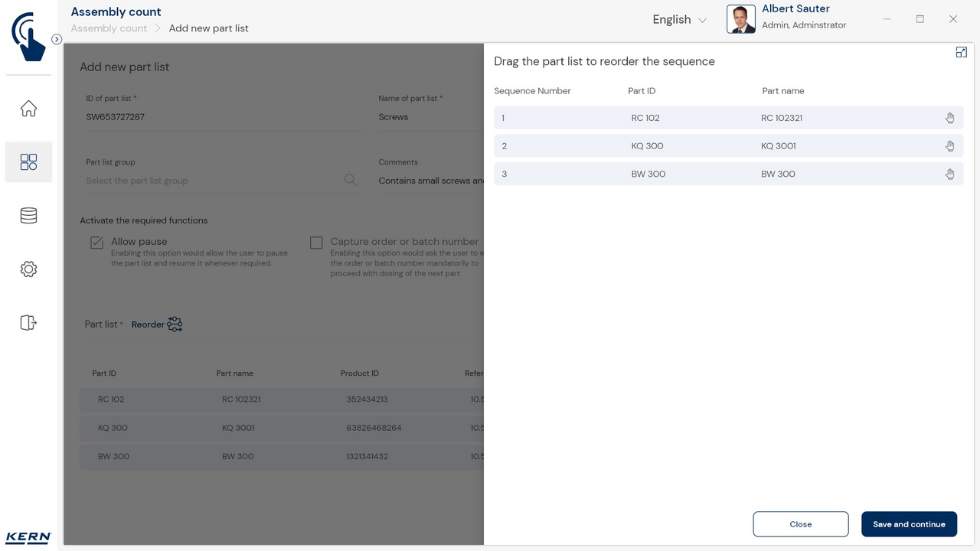Click Albert Sauter profile picture
This screenshot has height=551, width=980.
point(740,19)
